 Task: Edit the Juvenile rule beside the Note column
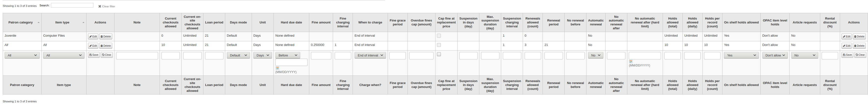pos(93,37)
